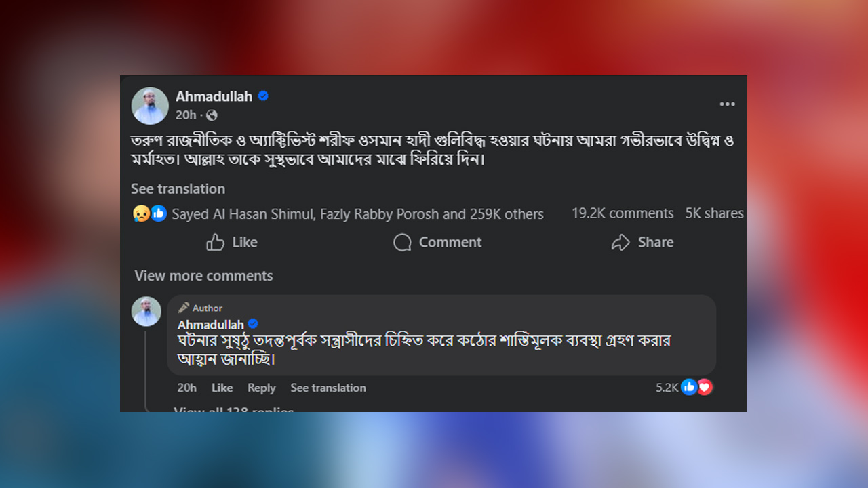Open the 5K shares list
This screenshot has height=488, width=868.
pos(714,213)
